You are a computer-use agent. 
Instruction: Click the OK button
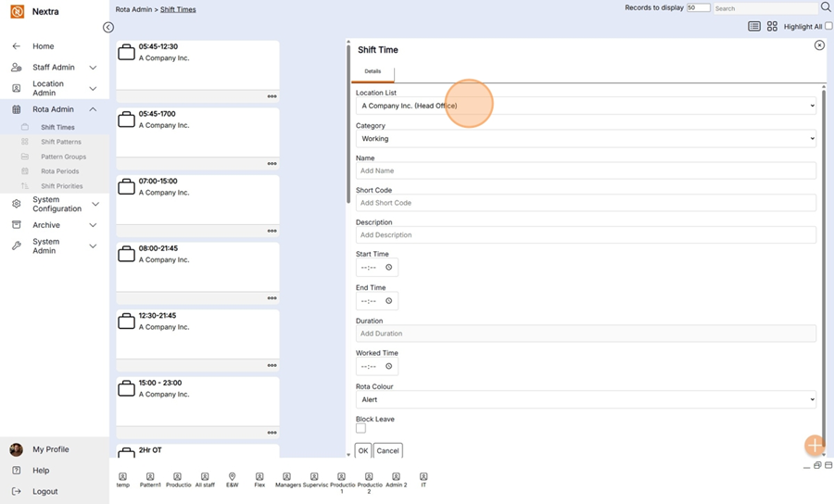click(x=362, y=450)
